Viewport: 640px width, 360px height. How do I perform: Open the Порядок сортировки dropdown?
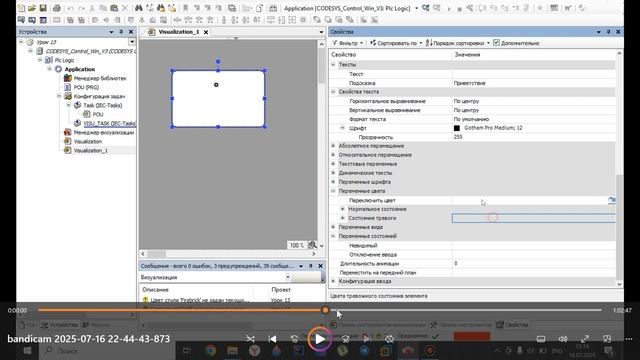[458, 43]
